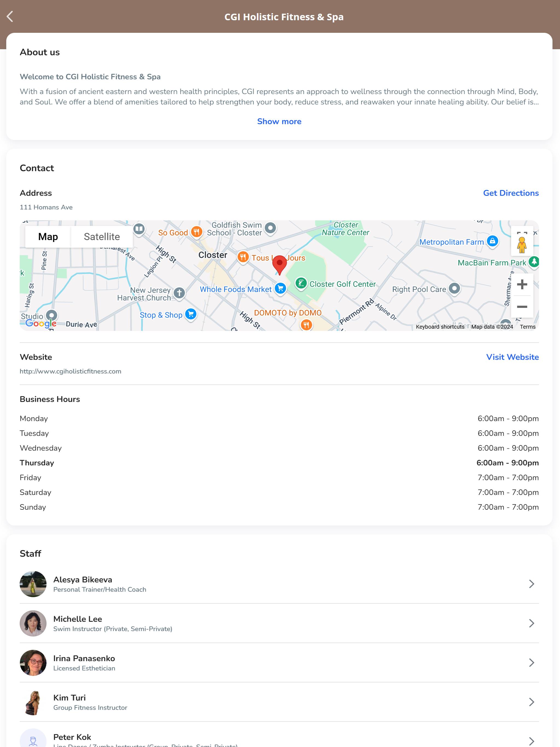Open the Pegman Street View icon

[522, 245]
